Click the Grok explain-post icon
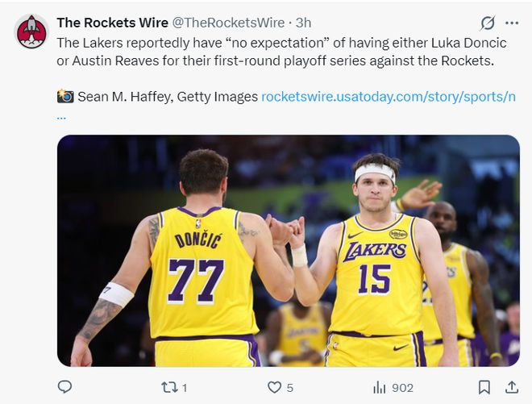 [488, 23]
